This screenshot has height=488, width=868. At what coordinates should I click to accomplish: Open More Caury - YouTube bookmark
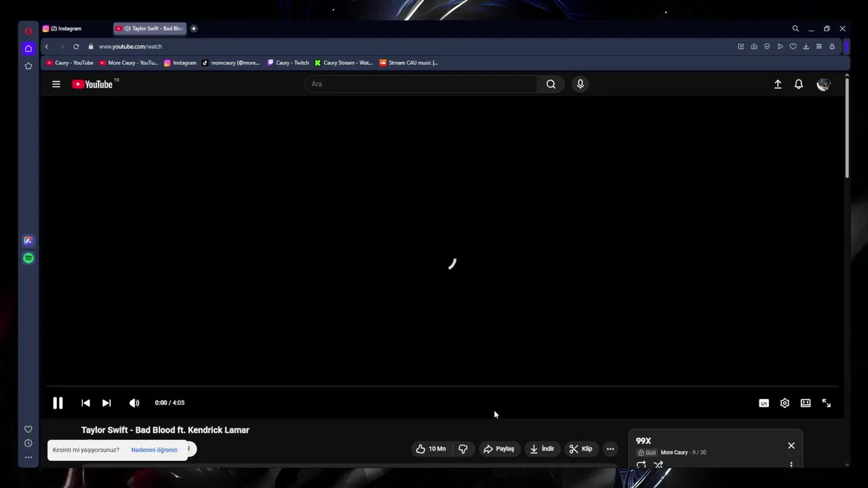click(128, 63)
